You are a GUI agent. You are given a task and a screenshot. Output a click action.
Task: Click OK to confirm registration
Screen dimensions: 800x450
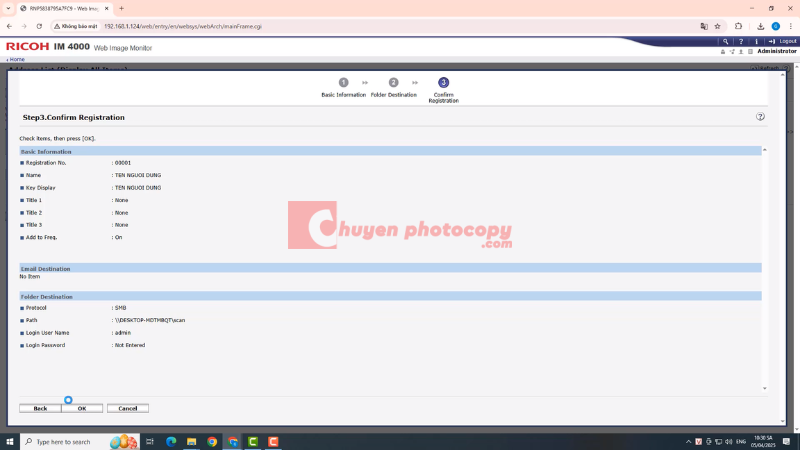click(82, 408)
